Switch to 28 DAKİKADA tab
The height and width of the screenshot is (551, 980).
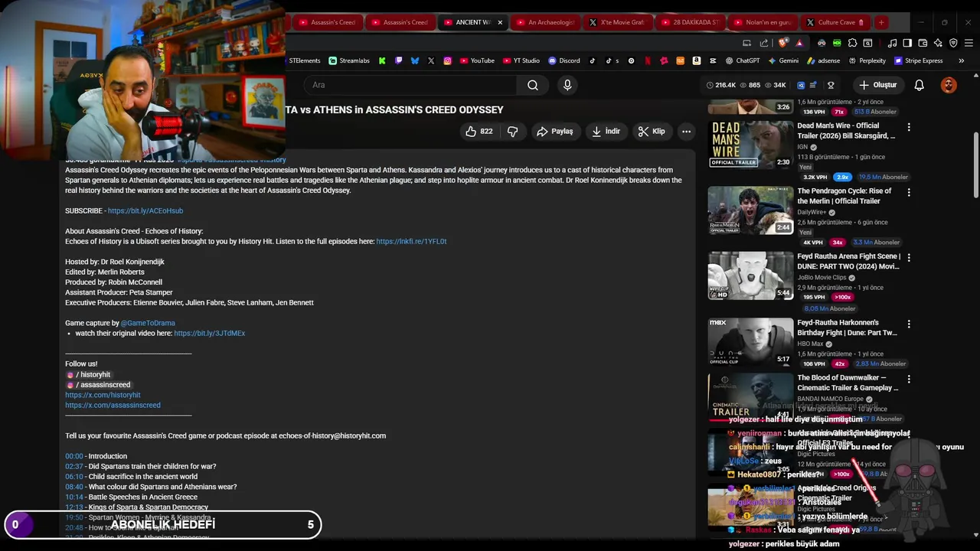pos(690,22)
